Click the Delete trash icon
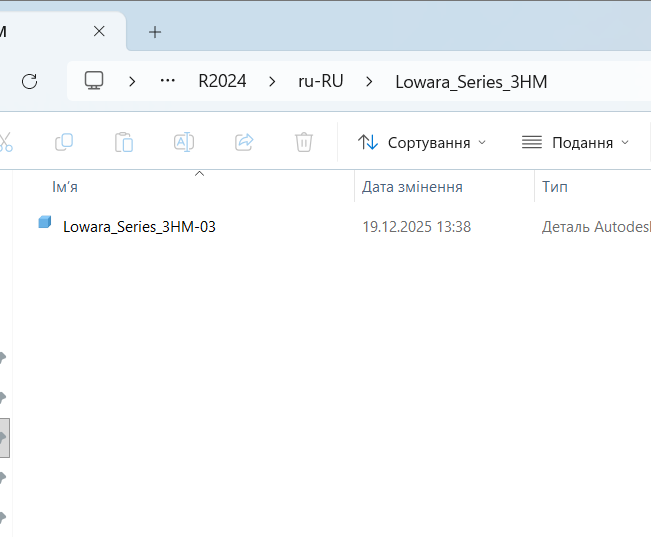This screenshot has height=537, width=651. tap(304, 142)
